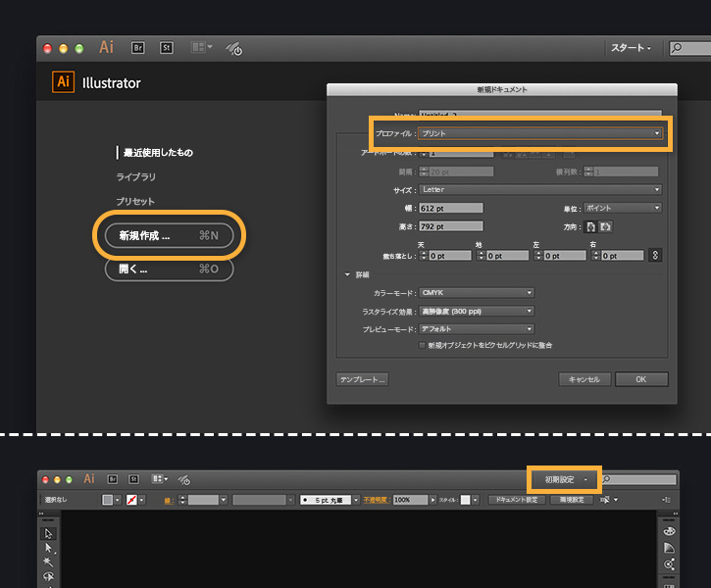The height and width of the screenshot is (588, 711).
Task: Click the stroke color swatch with red slash
Action: 131,500
